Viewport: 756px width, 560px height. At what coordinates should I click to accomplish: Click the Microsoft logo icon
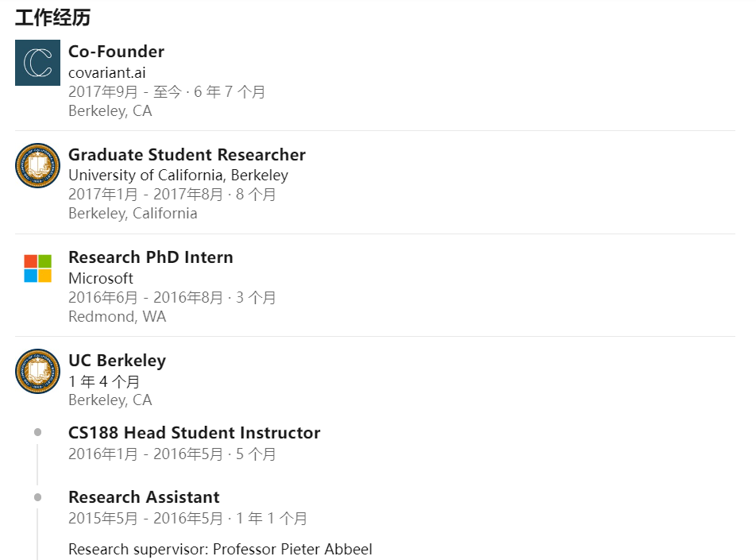(37, 268)
